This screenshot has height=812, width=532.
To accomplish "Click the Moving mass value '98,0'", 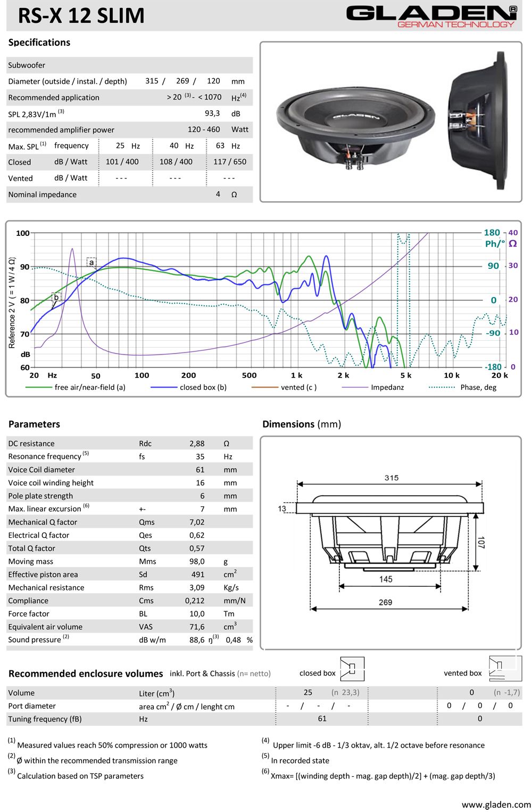I will click(x=197, y=562).
